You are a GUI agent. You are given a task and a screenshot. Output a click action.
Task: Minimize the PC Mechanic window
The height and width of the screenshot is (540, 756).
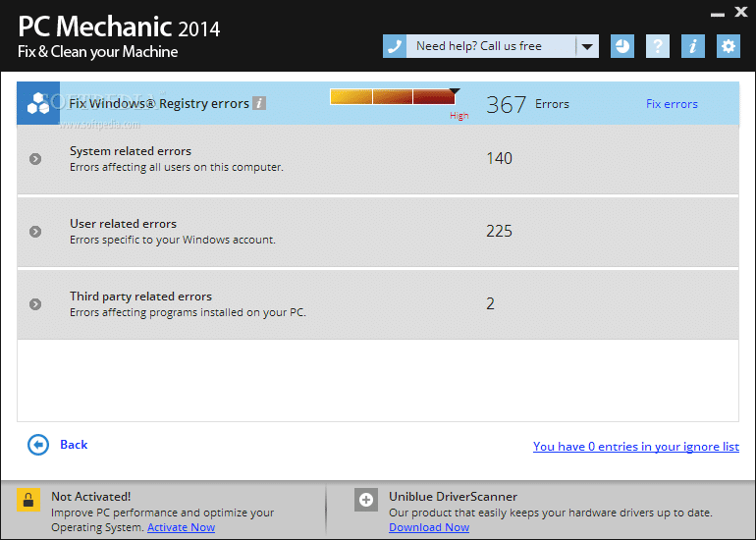[718, 15]
